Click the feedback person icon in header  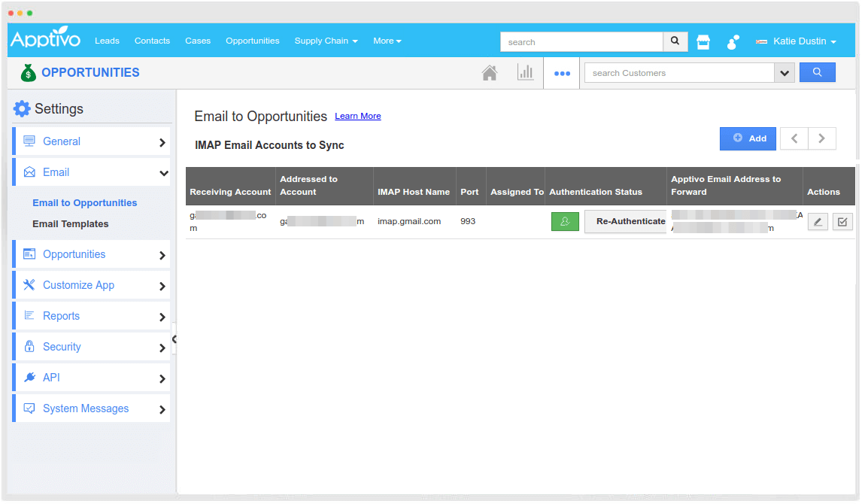point(732,41)
